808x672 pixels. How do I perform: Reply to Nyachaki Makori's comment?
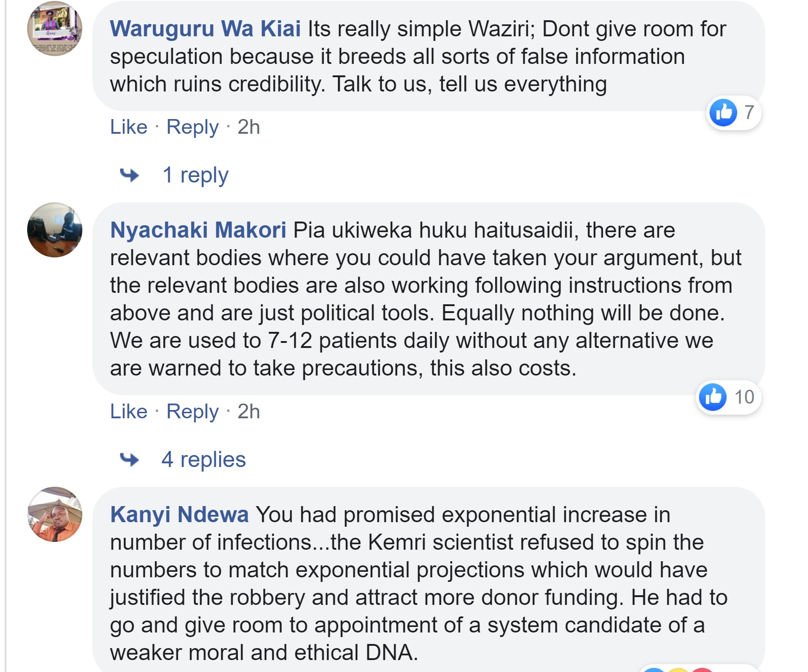coord(193,412)
